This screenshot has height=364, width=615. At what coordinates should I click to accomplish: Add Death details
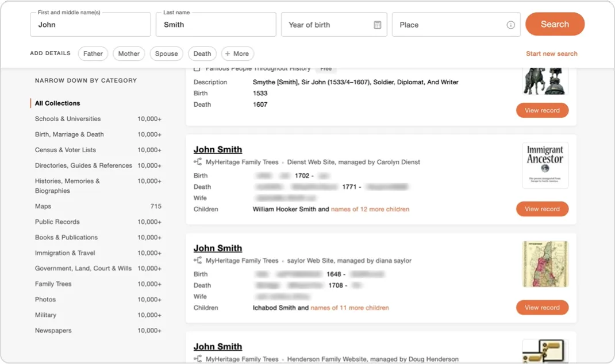tap(202, 53)
